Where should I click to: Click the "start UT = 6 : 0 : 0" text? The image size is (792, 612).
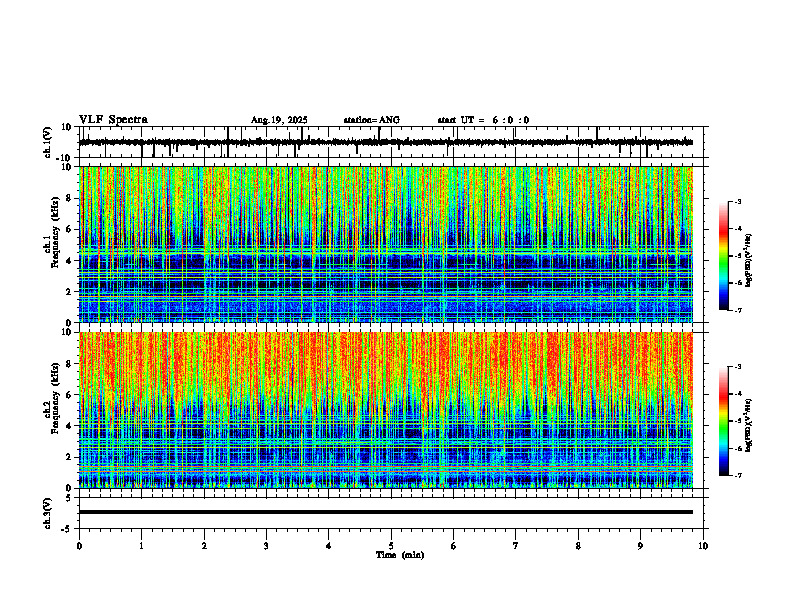click(x=483, y=120)
